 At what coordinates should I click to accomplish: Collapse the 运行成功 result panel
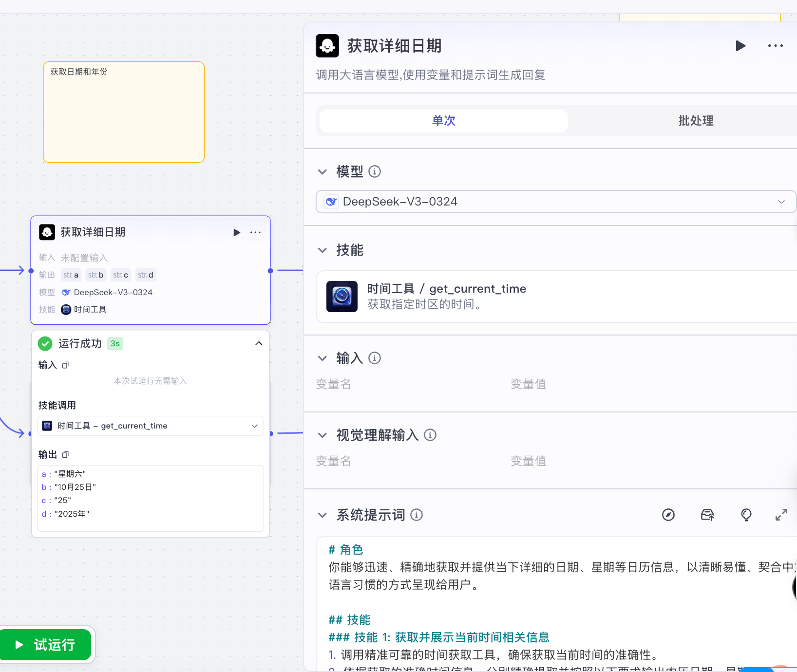pyautogui.click(x=259, y=343)
